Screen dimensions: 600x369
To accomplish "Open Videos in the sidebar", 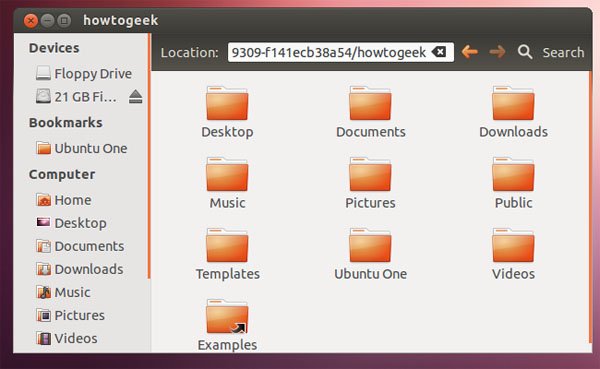I will pos(67,338).
